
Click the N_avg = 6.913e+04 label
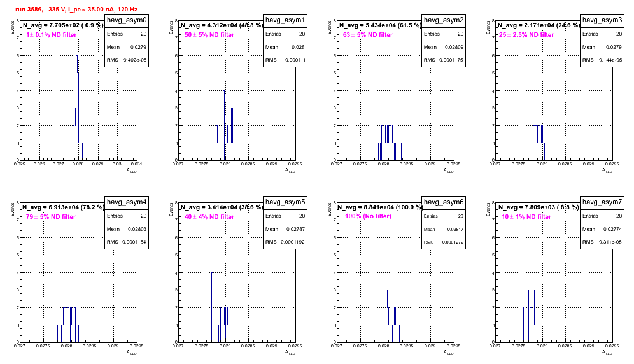62,207
